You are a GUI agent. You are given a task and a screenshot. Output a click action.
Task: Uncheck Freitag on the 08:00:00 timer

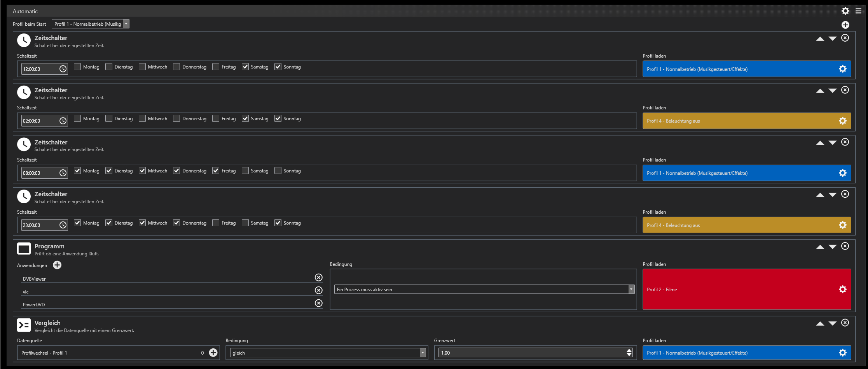(216, 171)
